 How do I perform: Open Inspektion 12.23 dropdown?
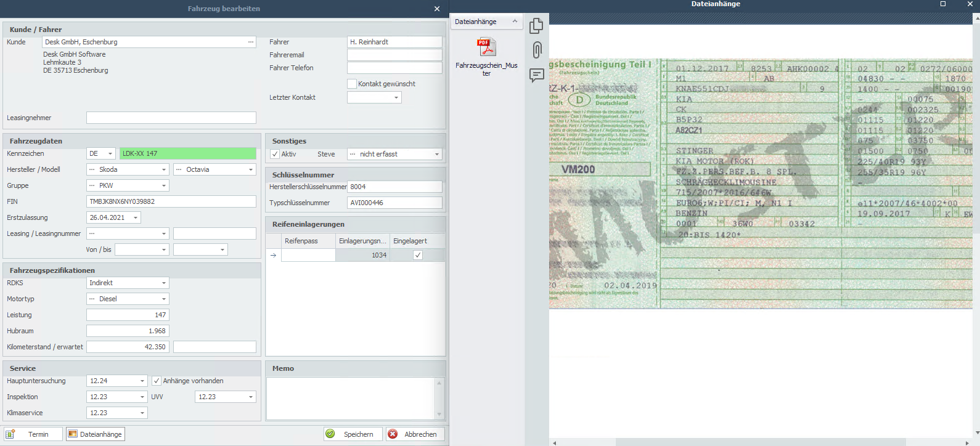click(x=142, y=397)
